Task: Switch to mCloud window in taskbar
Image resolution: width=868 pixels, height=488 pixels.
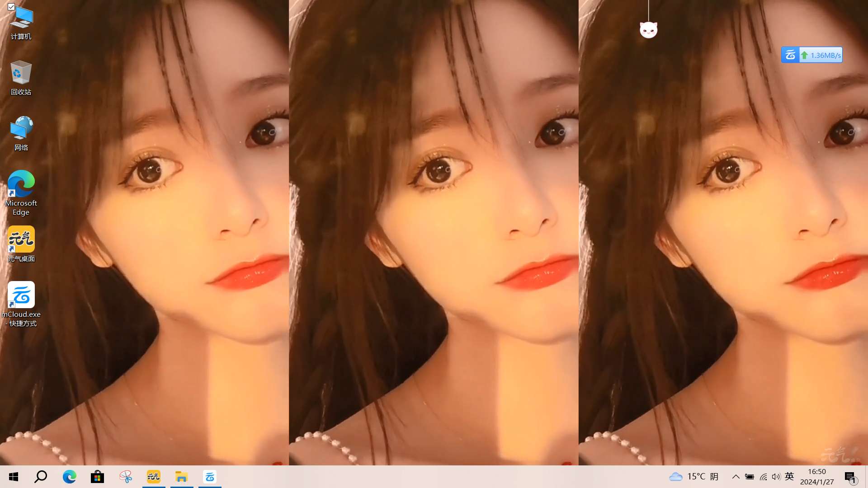Action: click(210, 477)
